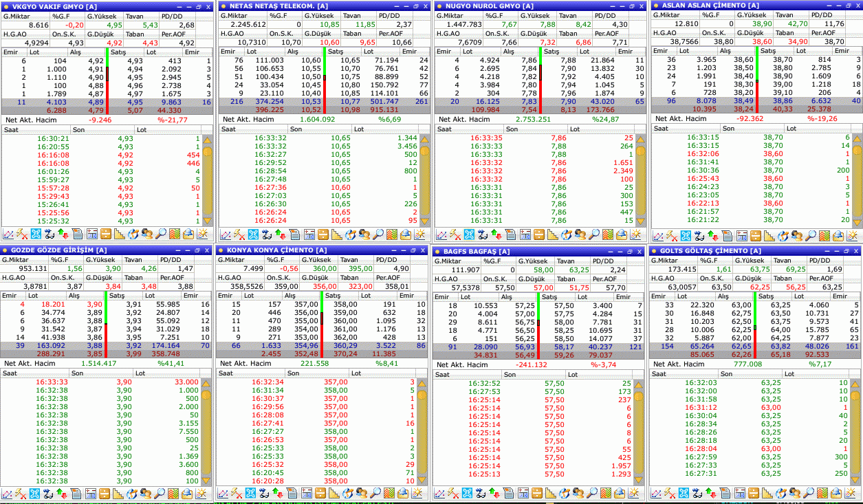Image resolution: width=863 pixels, height=504 pixels.
Task: Open red-green area chart icon in NUGYO toolbar
Action: (608, 234)
